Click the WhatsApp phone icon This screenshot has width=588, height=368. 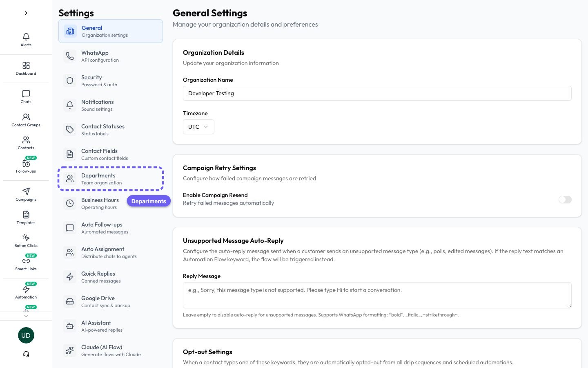click(x=70, y=56)
